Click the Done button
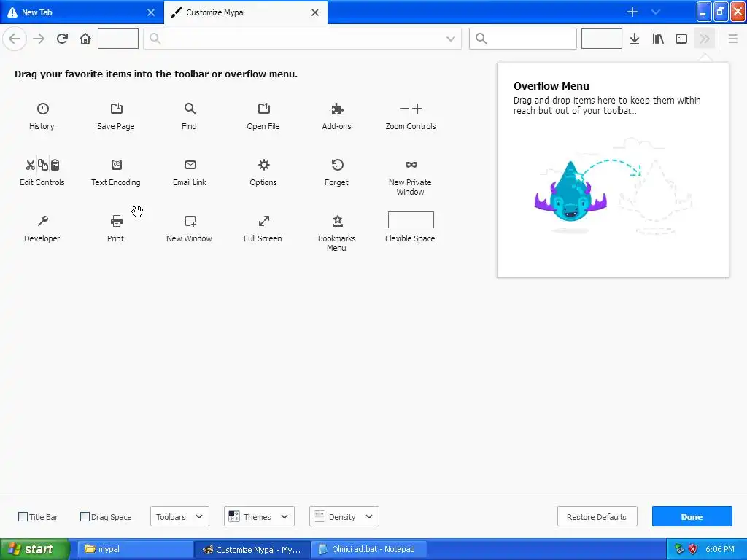The width and height of the screenshot is (747, 560). coord(692,517)
